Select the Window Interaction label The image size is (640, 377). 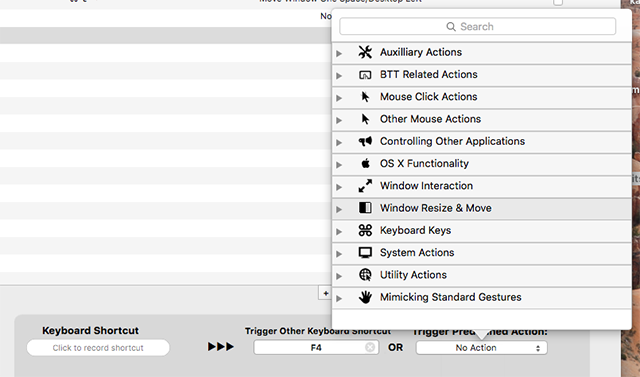coord(427,186)
